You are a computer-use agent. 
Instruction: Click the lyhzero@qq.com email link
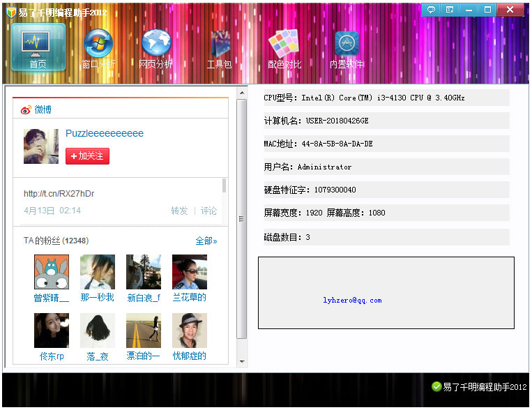click(x=352, y=300)
